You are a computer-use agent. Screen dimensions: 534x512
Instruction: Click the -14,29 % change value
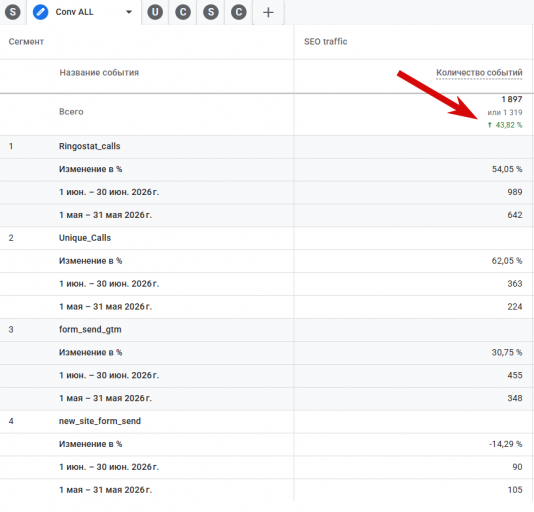click(x=506, y=444)
